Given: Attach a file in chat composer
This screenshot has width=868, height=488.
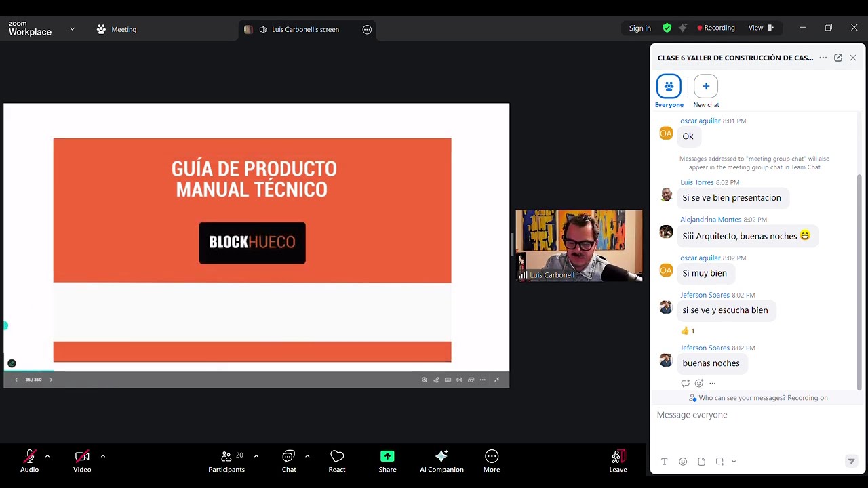Looking at the screenshot, I should 701,462.
